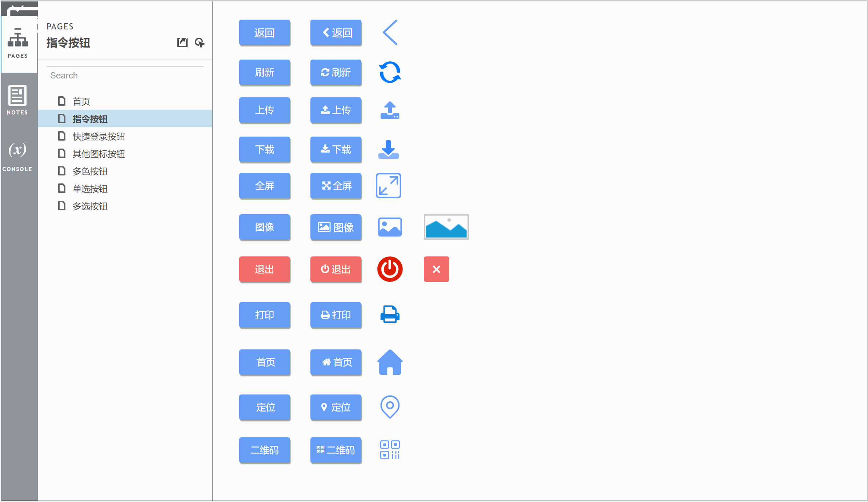Select the 多色按钮 page

(x=90, y=171)
